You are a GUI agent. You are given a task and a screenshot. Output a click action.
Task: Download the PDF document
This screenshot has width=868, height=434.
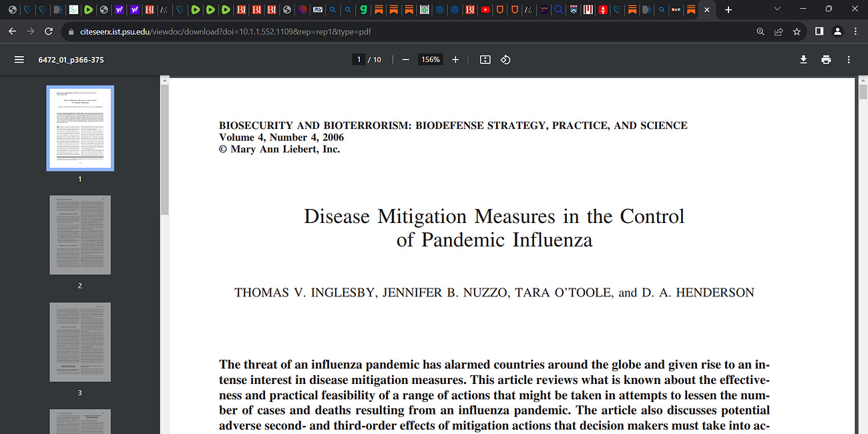(x=803, y=59)
